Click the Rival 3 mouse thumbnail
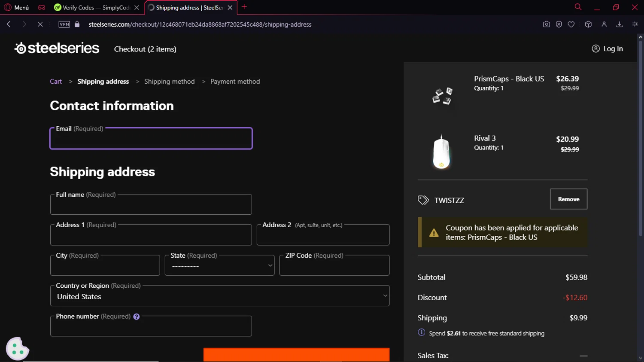Screen dimensions: 644x362 point(441,152)
